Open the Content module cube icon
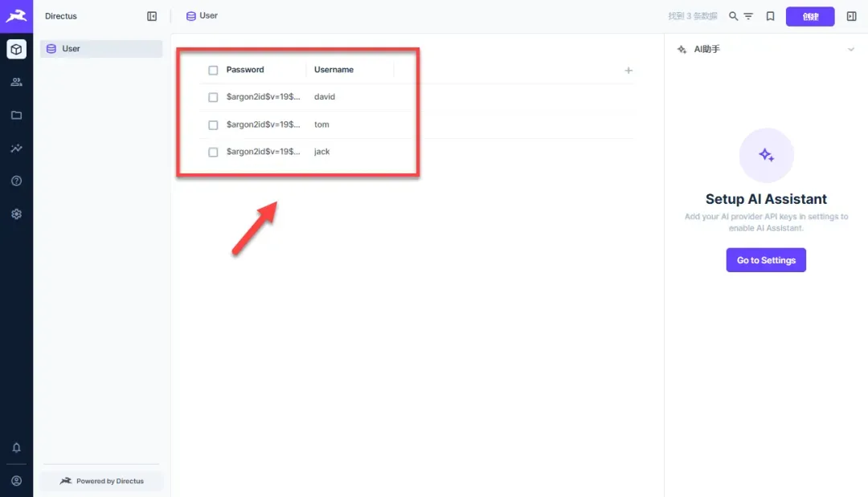Viewport: 868px width, 497px height. [x=16, y=49]
